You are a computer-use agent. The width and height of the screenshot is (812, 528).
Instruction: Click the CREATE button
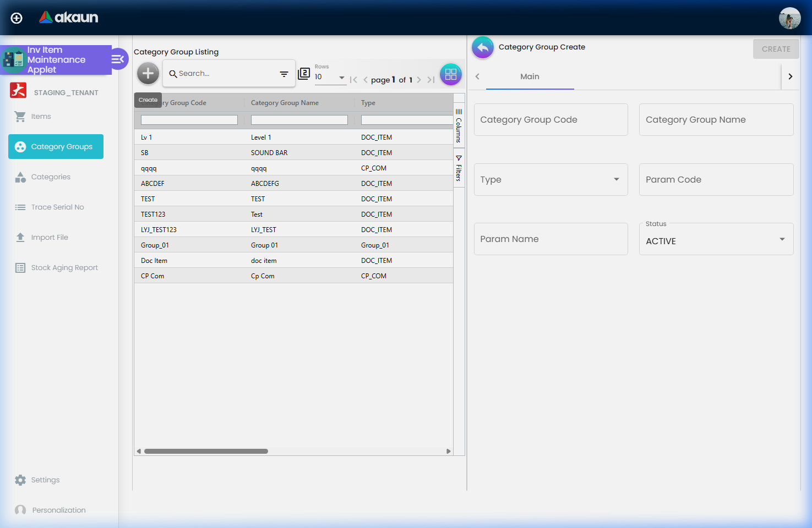click(x=776, y=49)
